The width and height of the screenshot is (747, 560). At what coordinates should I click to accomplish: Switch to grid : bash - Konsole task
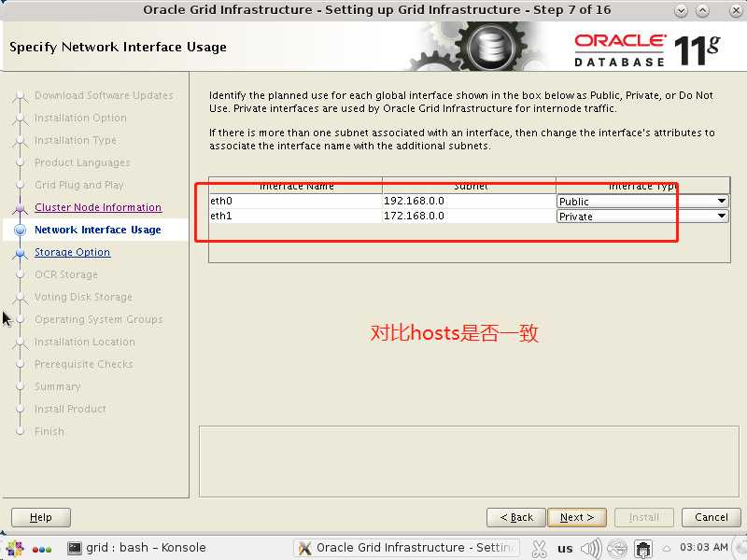(137, 548)
